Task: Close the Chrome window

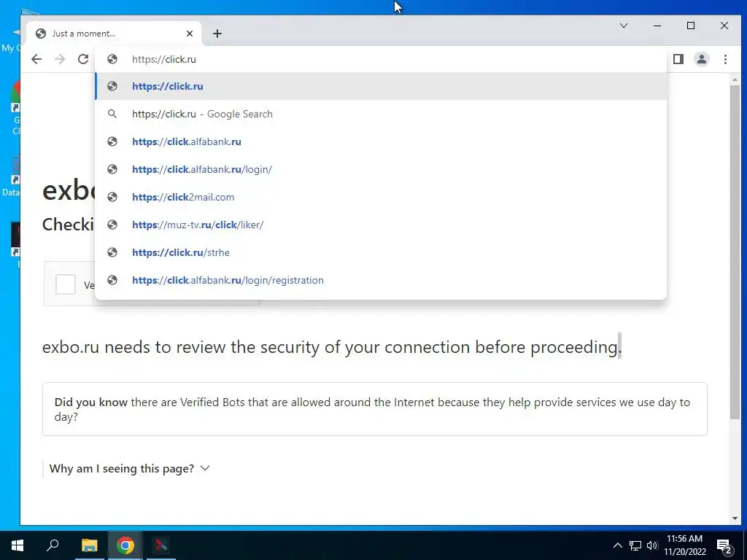Action: (724, 26)
